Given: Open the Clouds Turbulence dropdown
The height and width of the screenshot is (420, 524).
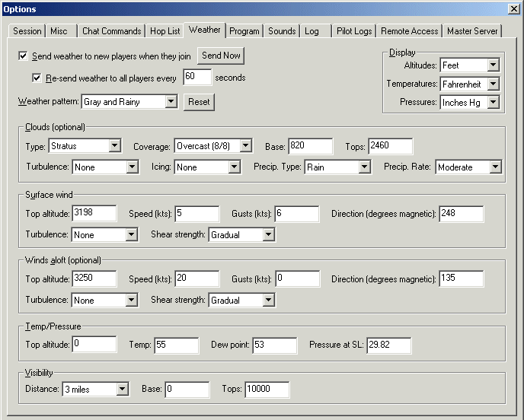Looking at the screenshot, I should [x=106, y=167].
